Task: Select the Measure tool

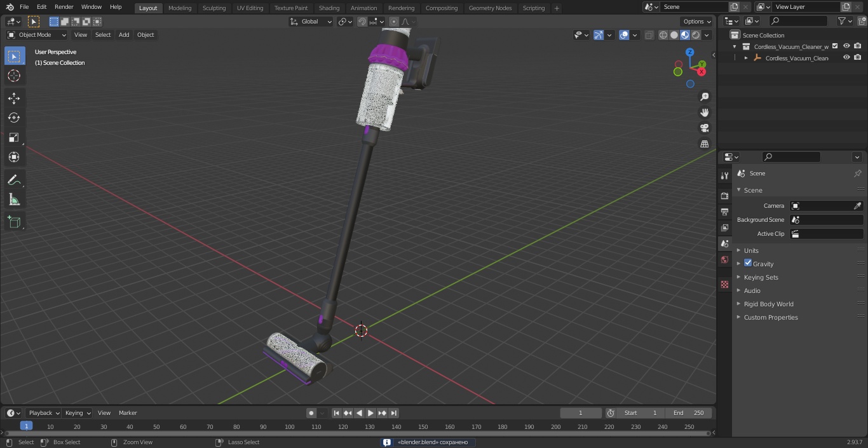Action: pyautogui.click(x=14, y=200)
